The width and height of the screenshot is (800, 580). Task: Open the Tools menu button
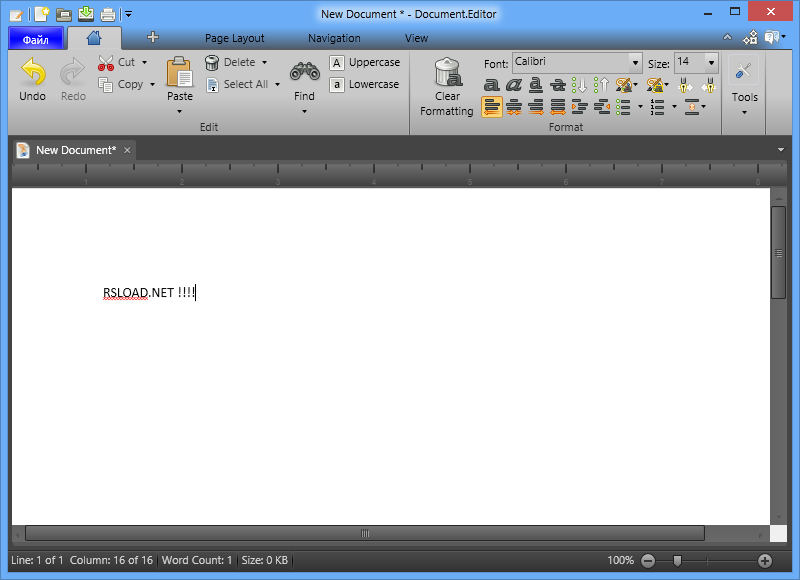click(x=744, y=86)
